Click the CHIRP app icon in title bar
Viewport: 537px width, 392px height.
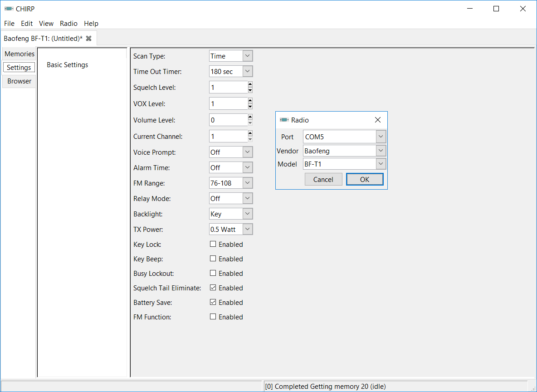(9, 9)
